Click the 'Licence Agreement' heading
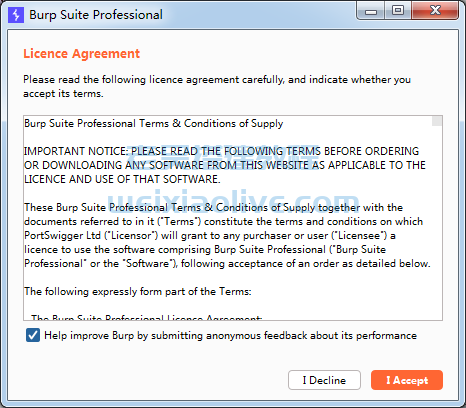 pos(81,54)
